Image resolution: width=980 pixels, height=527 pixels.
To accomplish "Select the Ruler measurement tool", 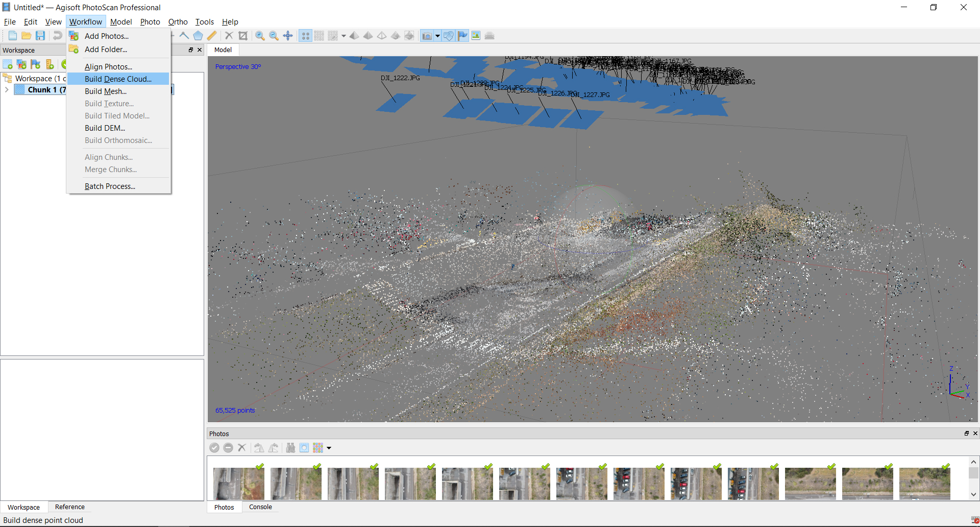I will (x=212, y=36).
